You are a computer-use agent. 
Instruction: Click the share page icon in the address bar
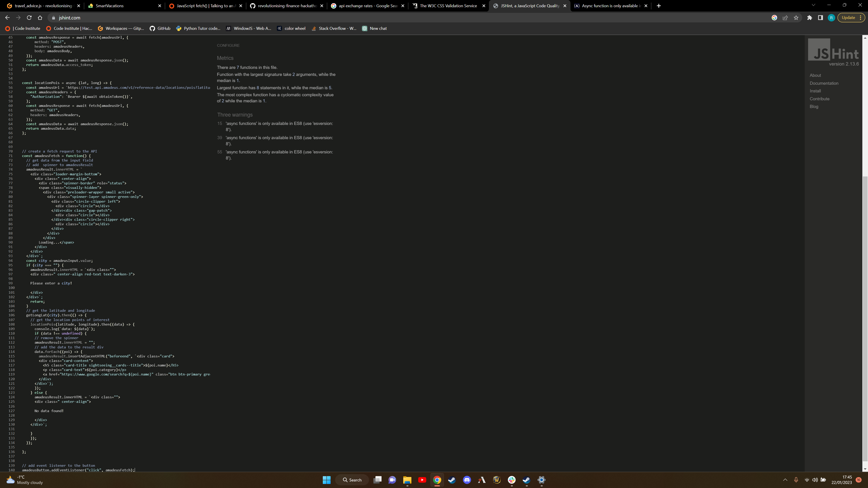tap(785, 18)
